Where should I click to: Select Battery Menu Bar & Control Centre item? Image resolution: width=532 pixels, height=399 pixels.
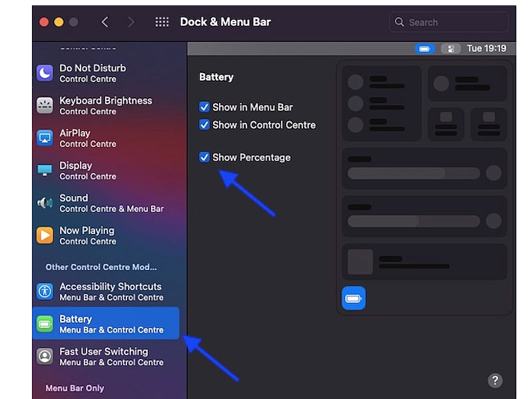(106, 323)
